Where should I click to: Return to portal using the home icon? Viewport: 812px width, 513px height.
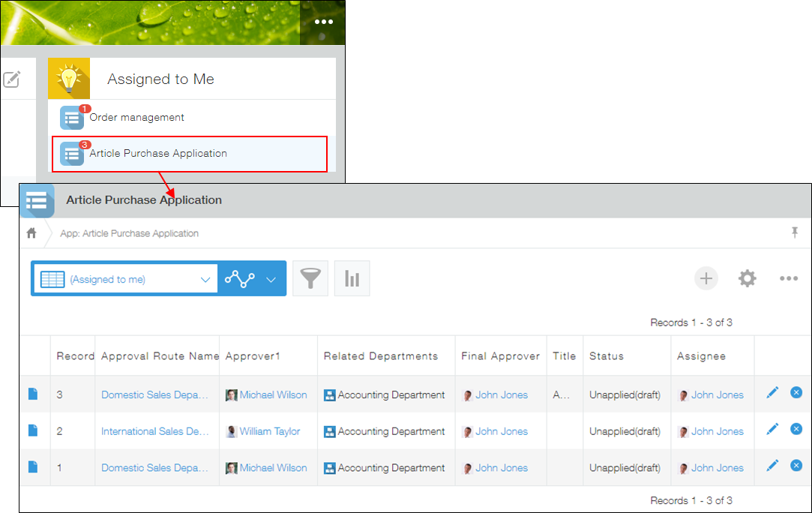[x=30, y=233]
